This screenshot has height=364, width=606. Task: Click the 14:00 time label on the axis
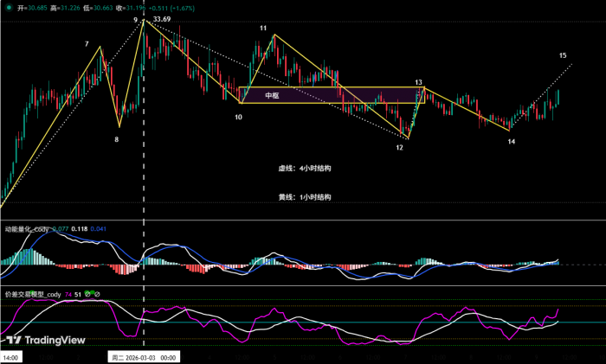(x=11, y=356)
